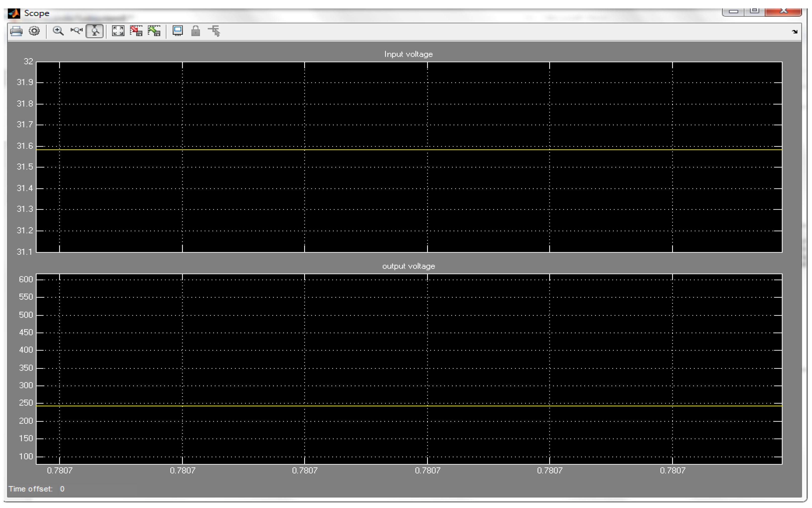
Task: Toggle the axes selection Lock icon
Action: click(195, 31)
